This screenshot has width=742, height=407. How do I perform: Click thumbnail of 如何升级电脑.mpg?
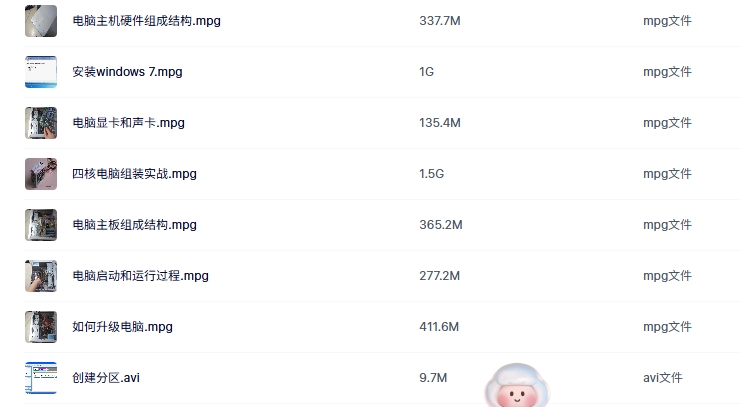click(x=41, y=327)
